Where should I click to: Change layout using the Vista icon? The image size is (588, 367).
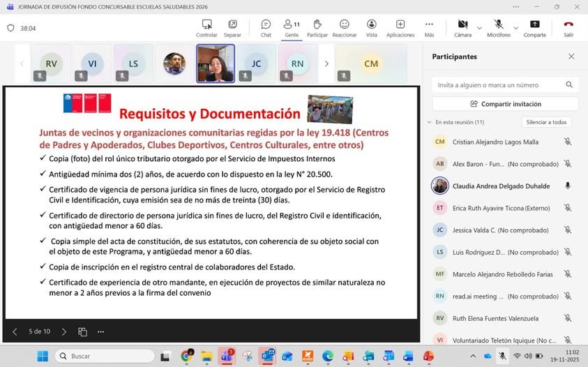click(372, 28)
